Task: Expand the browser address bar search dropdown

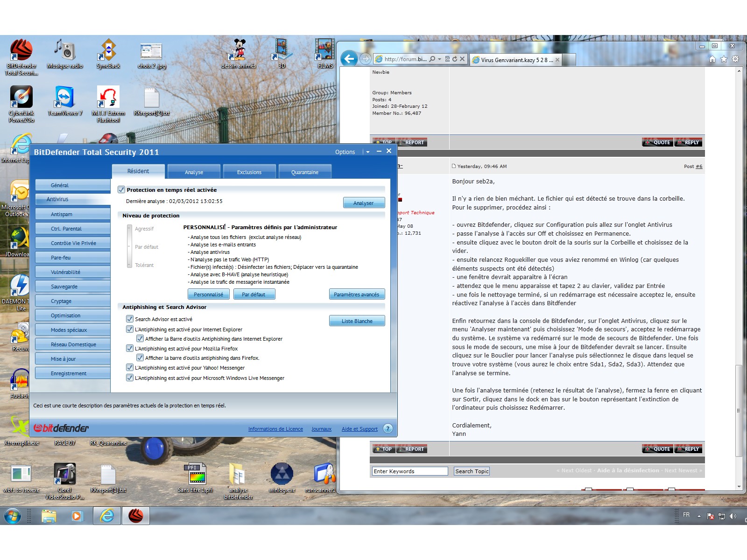Action: pyautogui.click(x=439, y=59)
